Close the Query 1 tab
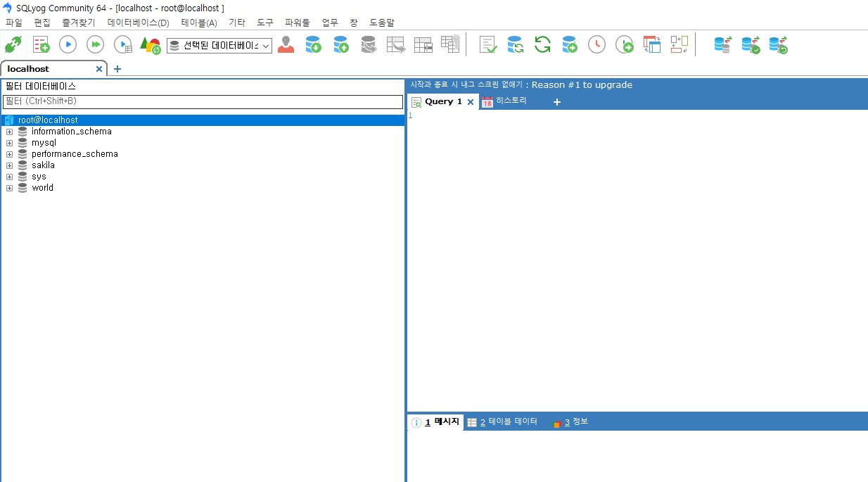This screenshot has height=482, width=868. (x=471, y=102)
